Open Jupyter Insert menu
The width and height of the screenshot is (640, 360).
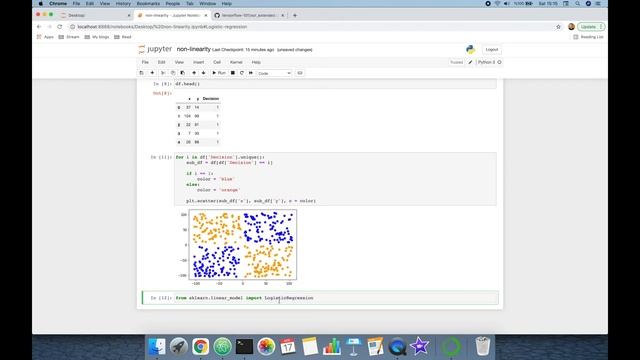[198, 62]
